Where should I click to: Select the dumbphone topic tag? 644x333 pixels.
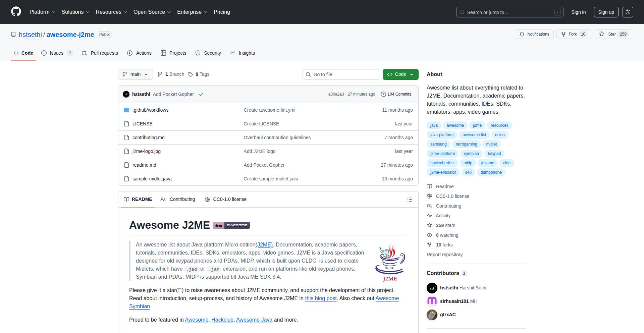click(491, 172)
